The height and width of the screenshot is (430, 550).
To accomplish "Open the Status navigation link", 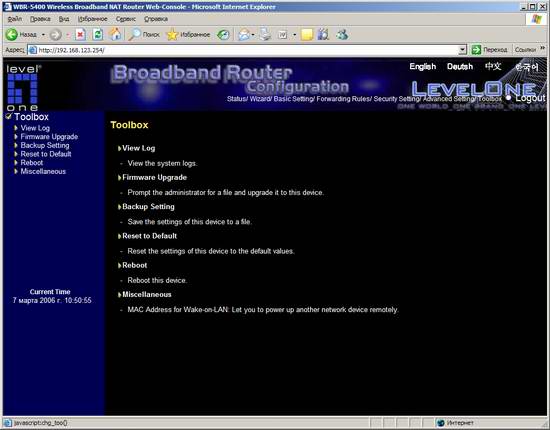I will [x=236, y=99].
